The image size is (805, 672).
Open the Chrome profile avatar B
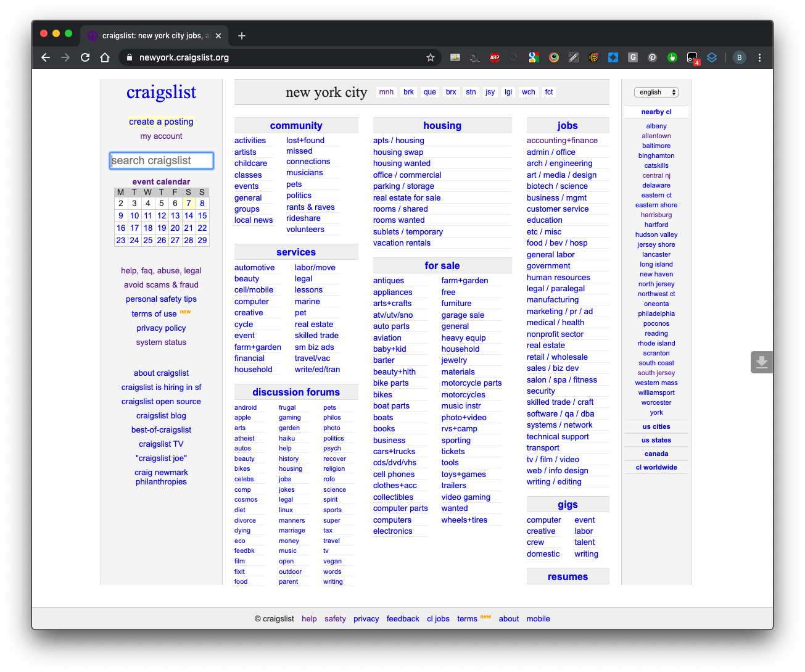[740, 57]
